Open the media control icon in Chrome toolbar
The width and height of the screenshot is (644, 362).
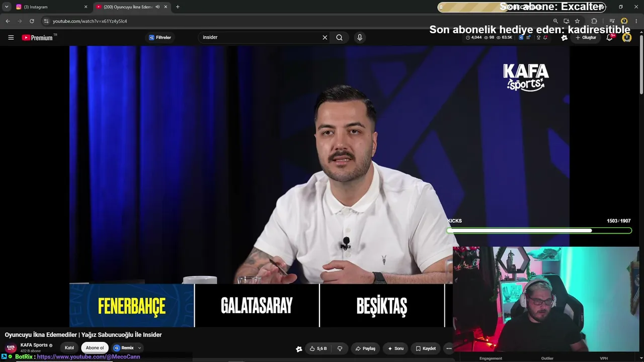click(x=613, y=21)
